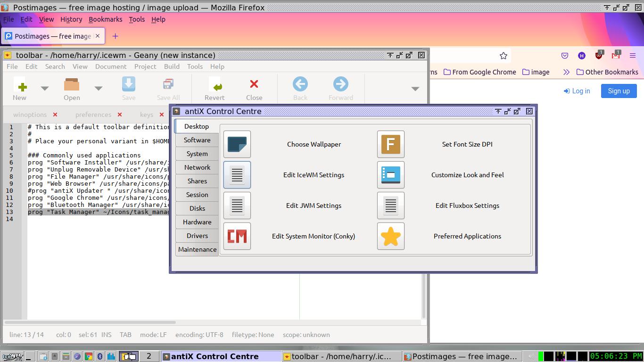Screen dimensions: 644x362
Task: Open the Firefox hamburger menu
Action: pos(633,56)
